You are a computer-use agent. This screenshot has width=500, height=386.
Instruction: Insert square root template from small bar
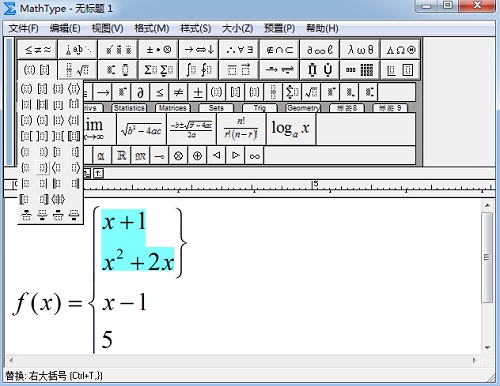[311, 92]
